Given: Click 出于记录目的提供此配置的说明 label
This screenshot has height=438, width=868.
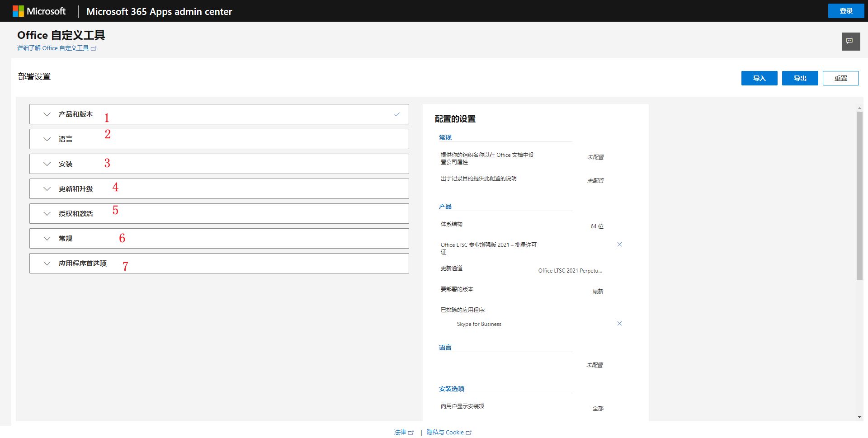Looking at the screenshot, I should [x=479, y=179].
